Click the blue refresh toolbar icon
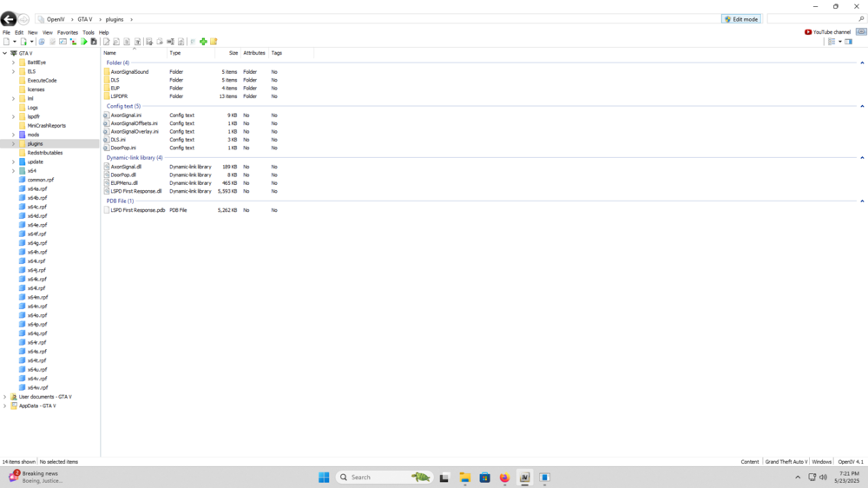This screenshot has width=868, height=488. coord(42,42)
